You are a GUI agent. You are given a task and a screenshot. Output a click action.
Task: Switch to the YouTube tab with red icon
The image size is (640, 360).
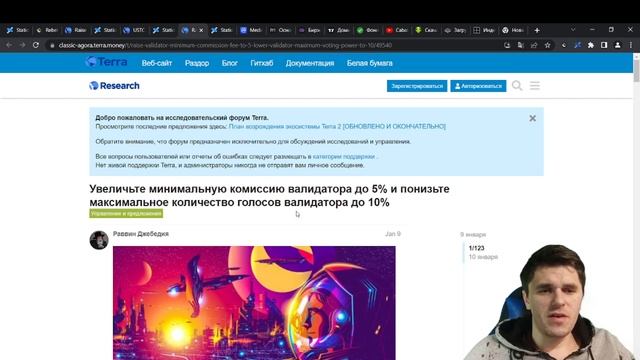(x=397, y=30)
